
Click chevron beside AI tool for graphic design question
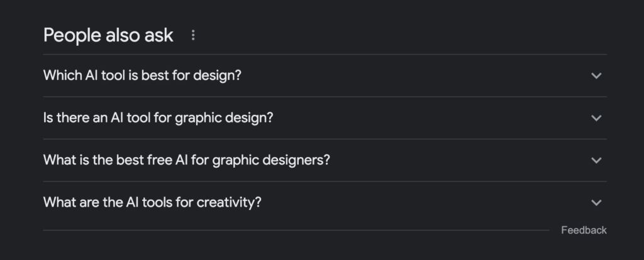pyautogui.click(x=596, y=117)
